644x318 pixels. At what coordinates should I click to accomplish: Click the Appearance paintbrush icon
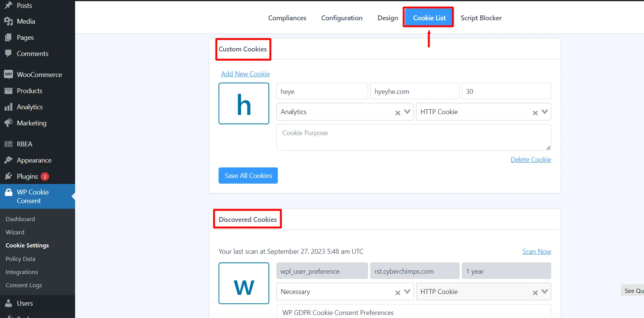coord(8,160)
